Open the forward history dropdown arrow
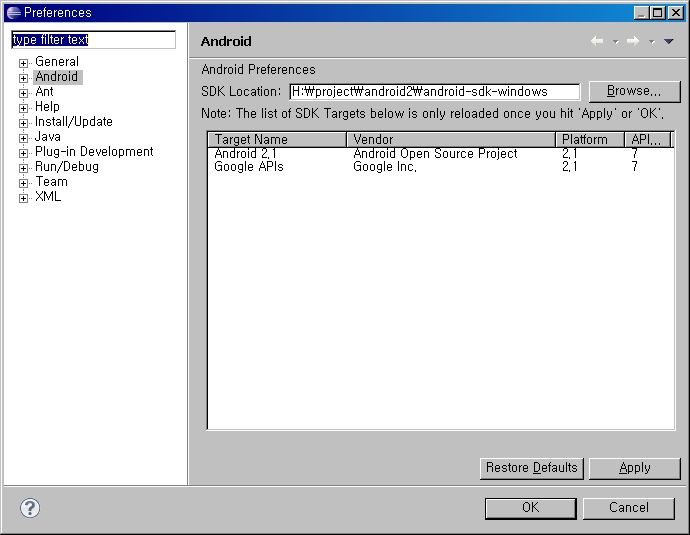This screenshot has width=690, height=535. point(652,42)
